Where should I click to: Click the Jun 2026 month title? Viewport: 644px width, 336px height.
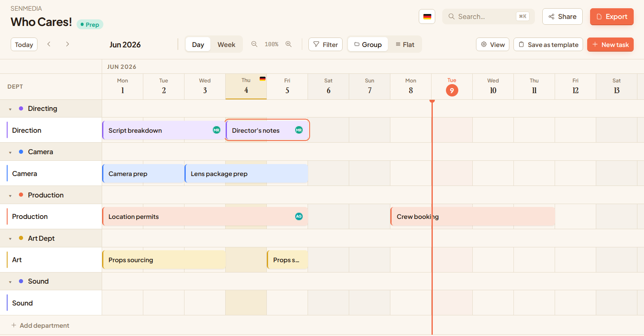click(x=125, y=45)
